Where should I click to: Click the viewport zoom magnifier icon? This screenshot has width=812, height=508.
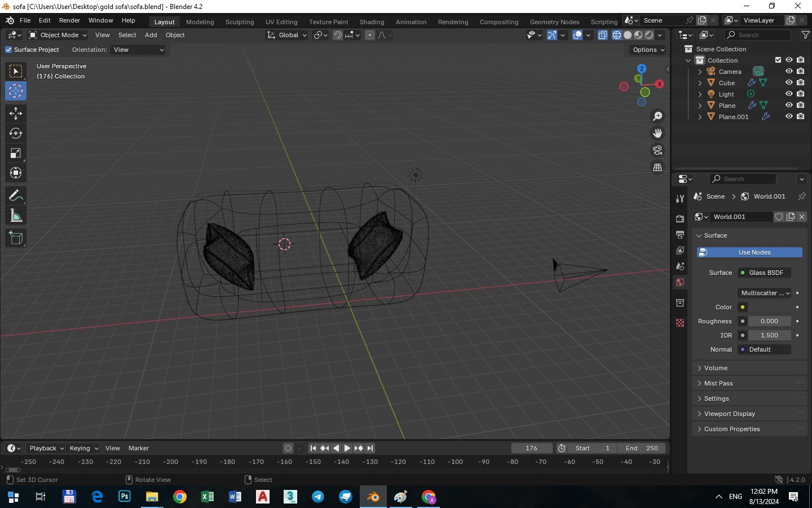657,116
